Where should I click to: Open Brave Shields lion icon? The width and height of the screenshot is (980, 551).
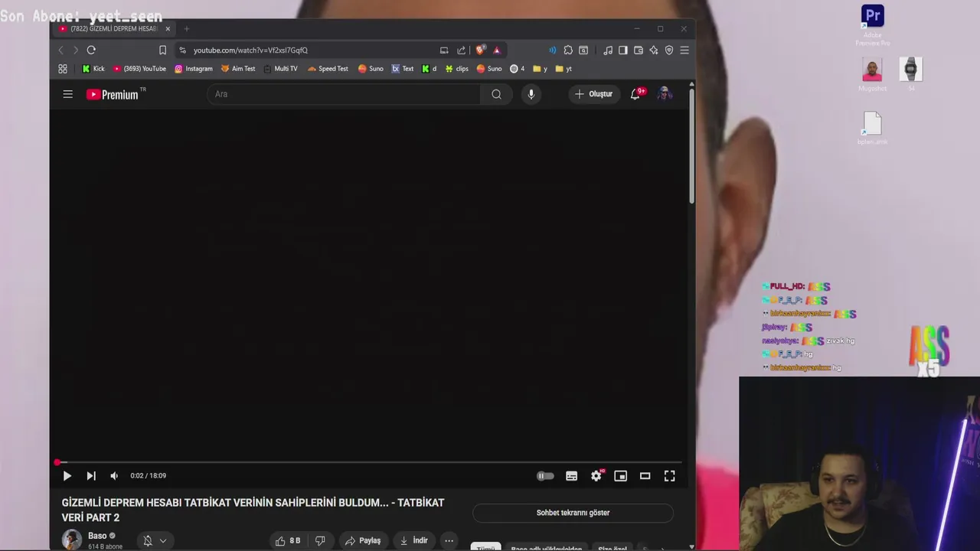(480, 51)
